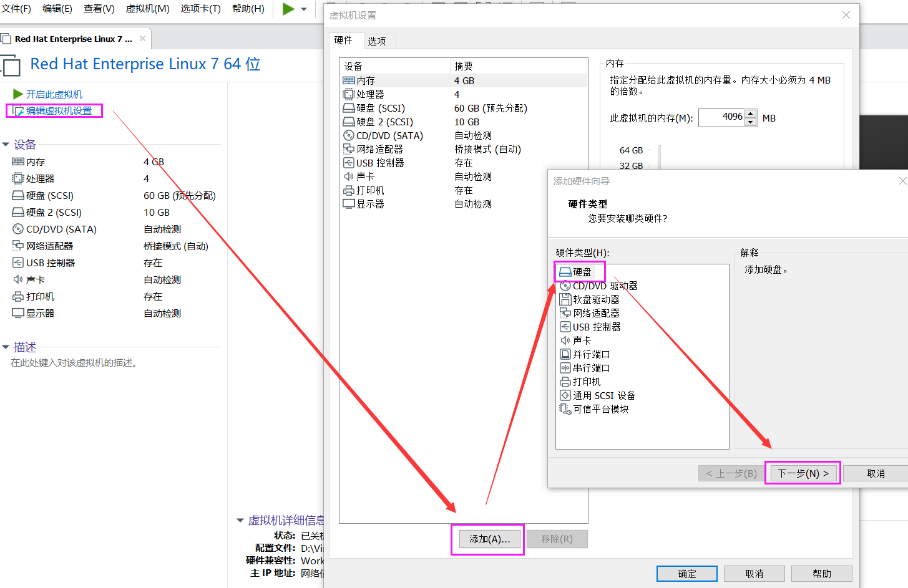The height and width of the screenshot is (588, 908).
Task: Click 网络适配器 icon in main window device list
Action: pos(18,246)
